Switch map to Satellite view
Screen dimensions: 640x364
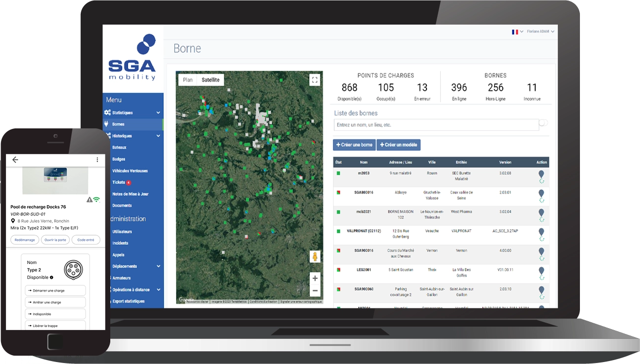pyautogui.click(x=211, y=80)
